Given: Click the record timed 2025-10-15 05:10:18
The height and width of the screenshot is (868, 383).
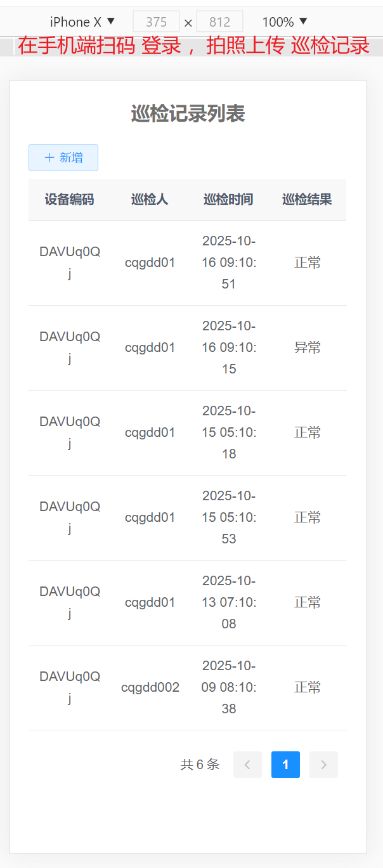Looking at the screenshot, I should click(229, 432).
